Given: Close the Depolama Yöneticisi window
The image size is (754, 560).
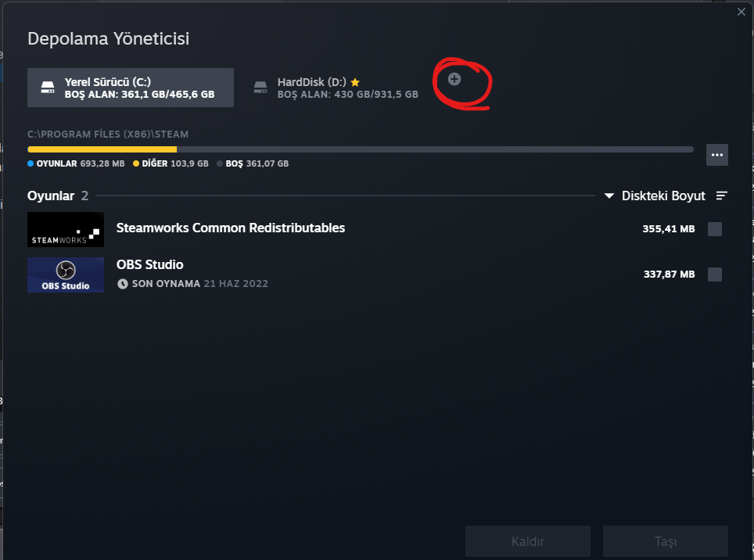Looking at the screenshot, I should click(x=741, y=12).
